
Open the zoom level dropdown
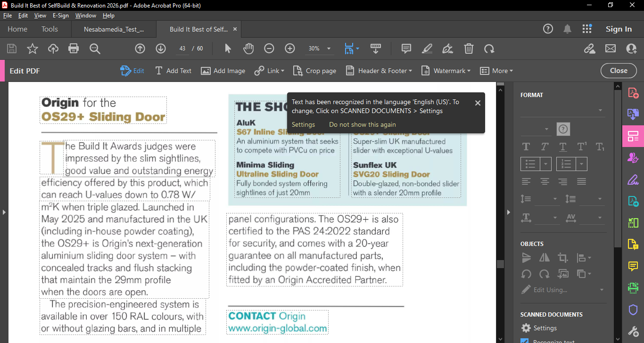(x=329, y=49)
